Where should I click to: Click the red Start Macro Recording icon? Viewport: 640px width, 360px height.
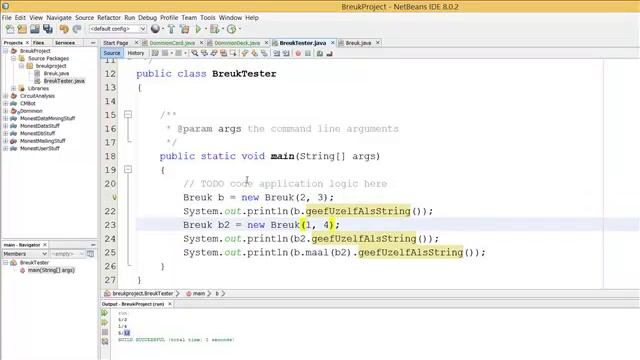tap(298, 53)
